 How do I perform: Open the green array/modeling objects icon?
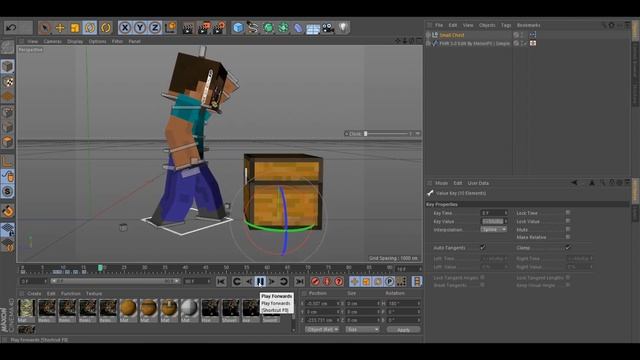[x=283, y=28]
